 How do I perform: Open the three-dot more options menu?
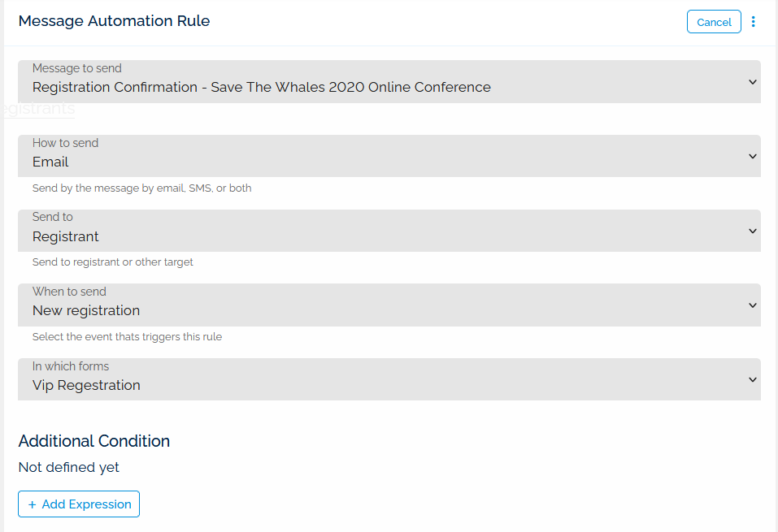pos(754,22)
